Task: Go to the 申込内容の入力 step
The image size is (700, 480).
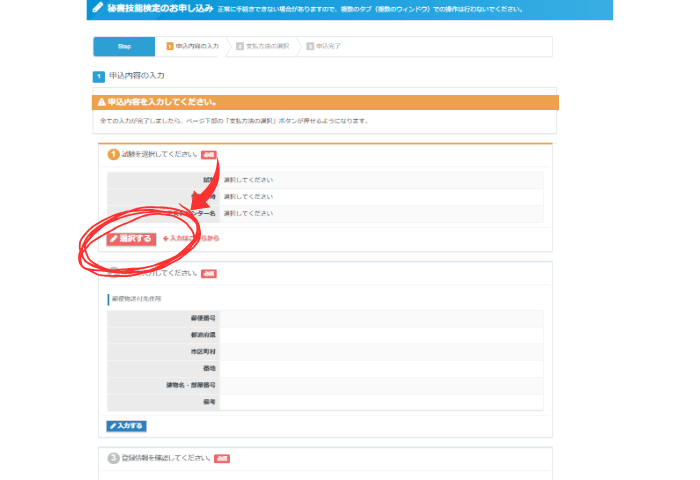Action: click(x=192, y=47)
